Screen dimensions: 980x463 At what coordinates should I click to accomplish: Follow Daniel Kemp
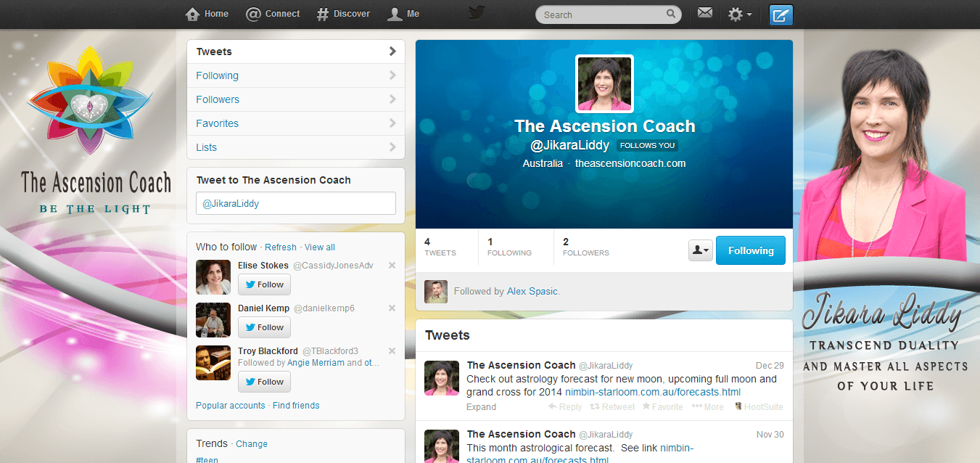264,327
